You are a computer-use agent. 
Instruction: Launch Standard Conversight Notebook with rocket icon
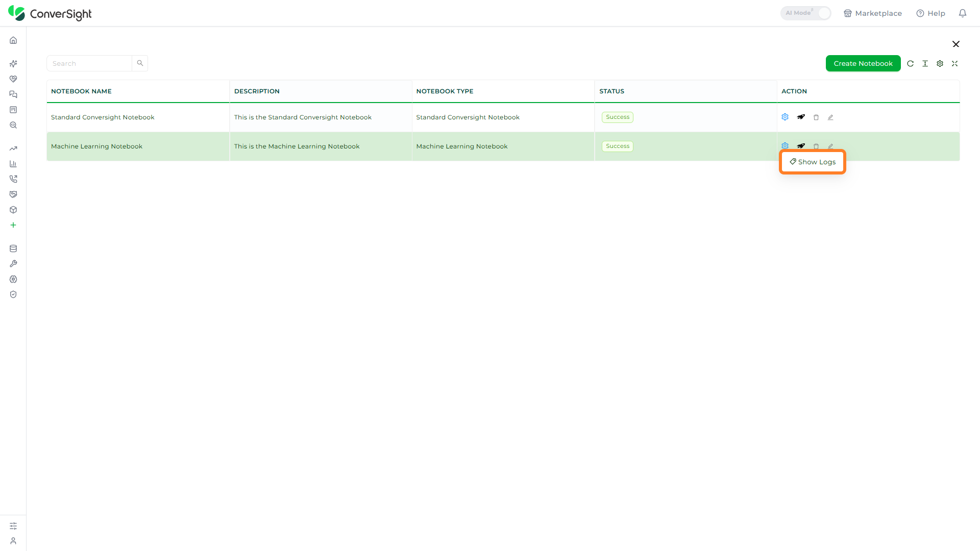click(801, 117)
